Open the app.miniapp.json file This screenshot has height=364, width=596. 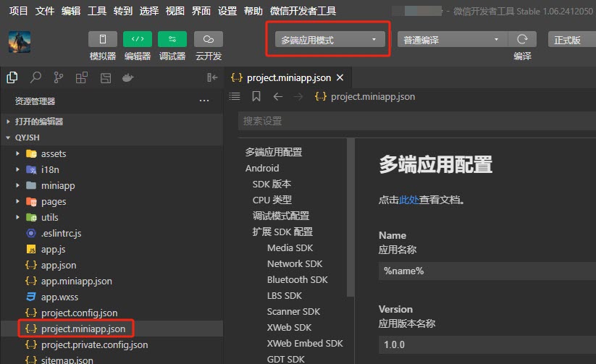click(x=112, y=282)
